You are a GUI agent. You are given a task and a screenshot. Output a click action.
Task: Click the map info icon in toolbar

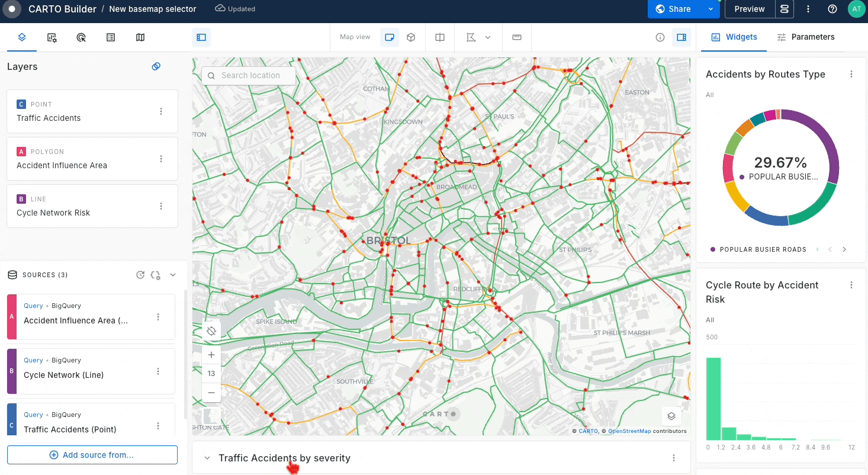click(x=660, y=37)
